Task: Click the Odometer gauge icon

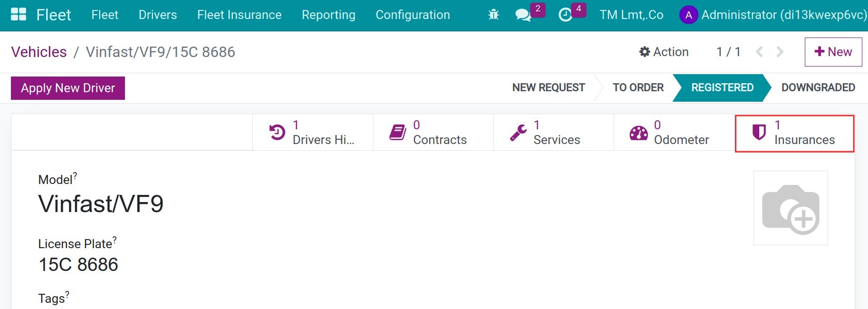Action: 639,133
